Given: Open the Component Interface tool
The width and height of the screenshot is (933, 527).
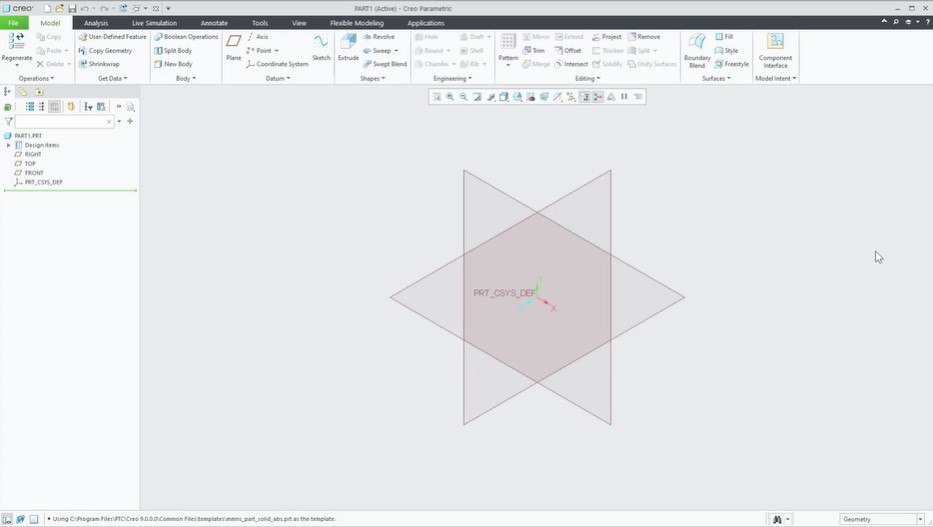Looking at the screenshot, I should 775,50.
